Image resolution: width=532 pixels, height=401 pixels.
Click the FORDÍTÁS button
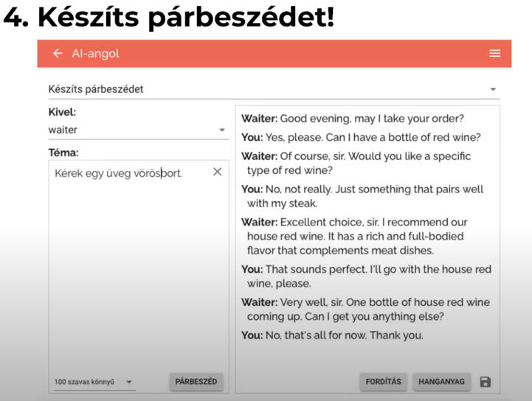point(384,382)
